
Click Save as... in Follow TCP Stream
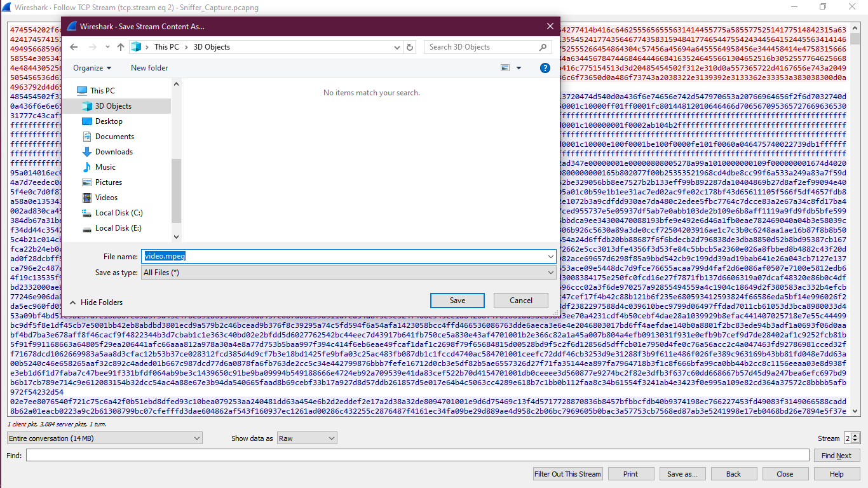click(682, 474)
